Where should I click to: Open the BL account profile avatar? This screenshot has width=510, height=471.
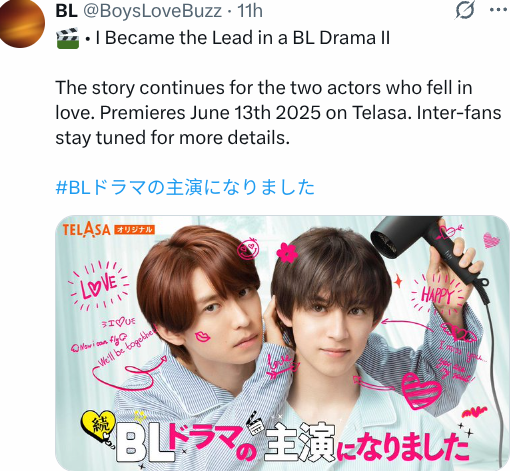click(x=21, y=22)
